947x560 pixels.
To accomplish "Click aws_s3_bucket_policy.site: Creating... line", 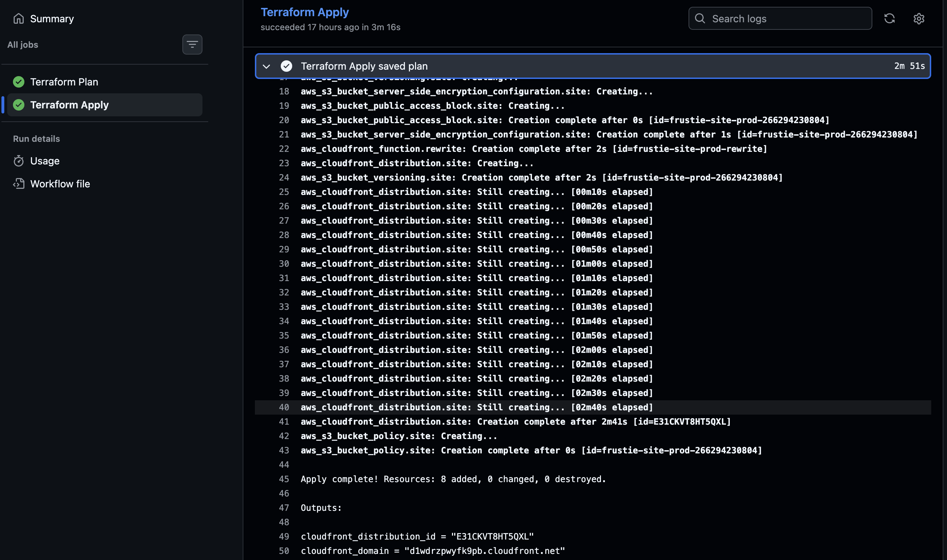I will [x=399, y=436].
